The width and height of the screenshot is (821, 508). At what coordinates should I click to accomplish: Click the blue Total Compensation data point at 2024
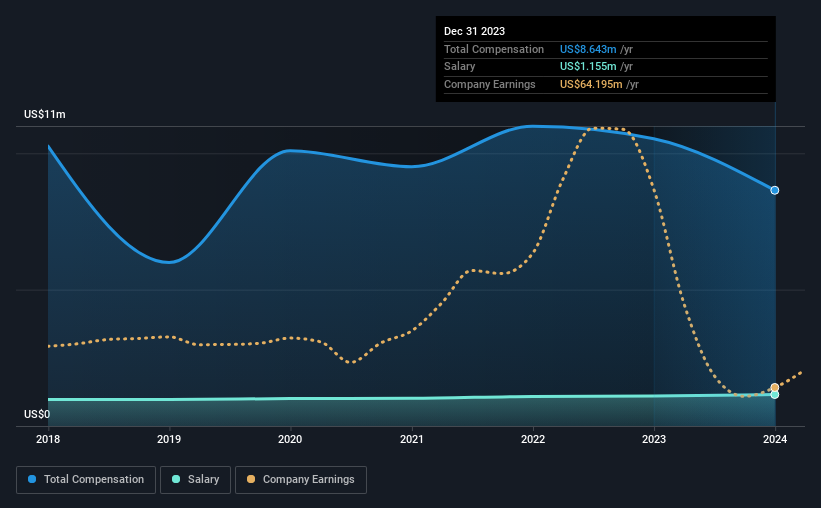pos(774,190)
